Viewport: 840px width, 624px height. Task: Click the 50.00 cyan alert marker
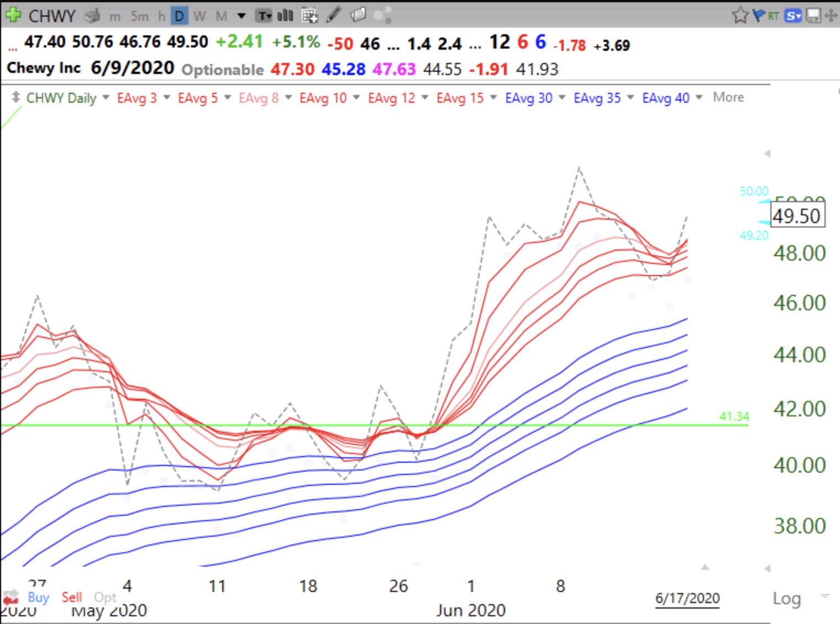coord(754,191)
